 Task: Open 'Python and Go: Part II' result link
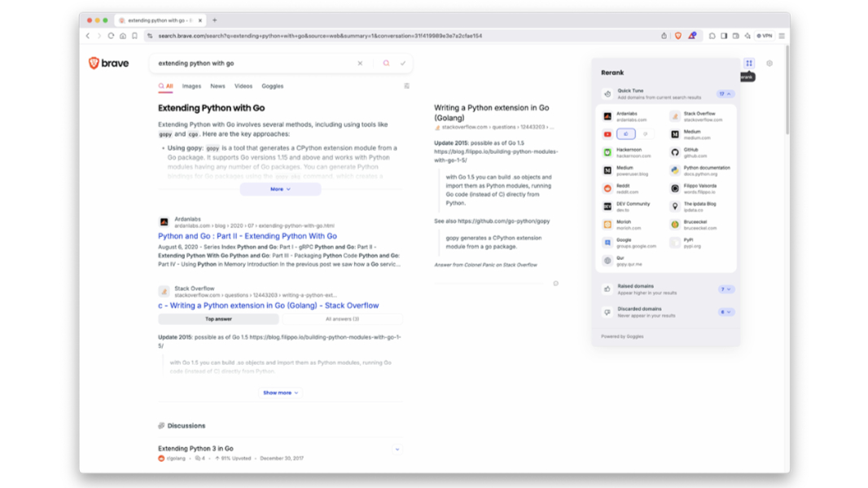pos(247,236)
